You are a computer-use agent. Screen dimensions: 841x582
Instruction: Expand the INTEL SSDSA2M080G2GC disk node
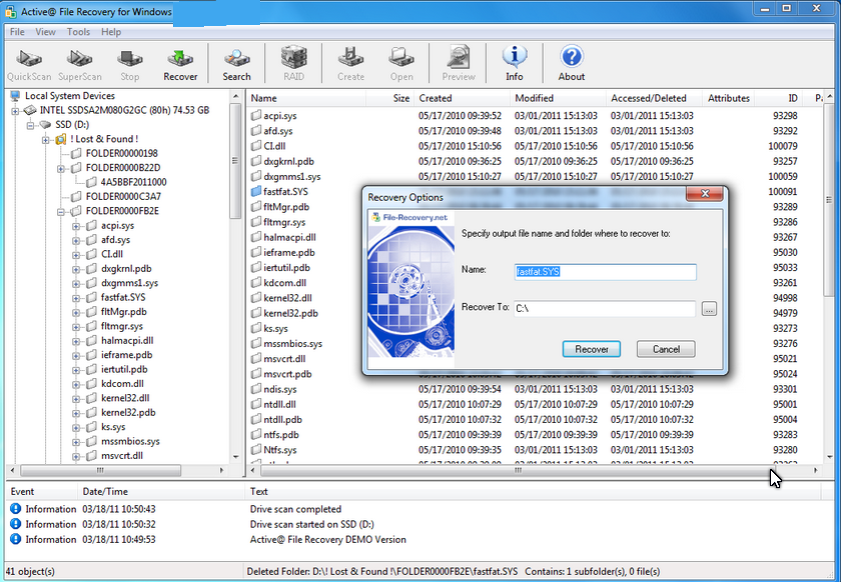[15, 110]
